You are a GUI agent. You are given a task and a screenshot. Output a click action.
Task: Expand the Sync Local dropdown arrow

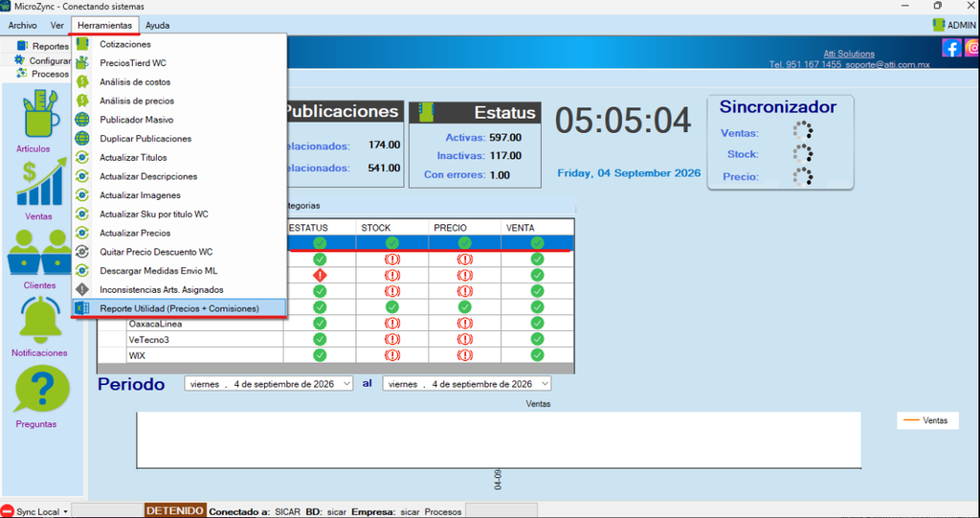66,511
